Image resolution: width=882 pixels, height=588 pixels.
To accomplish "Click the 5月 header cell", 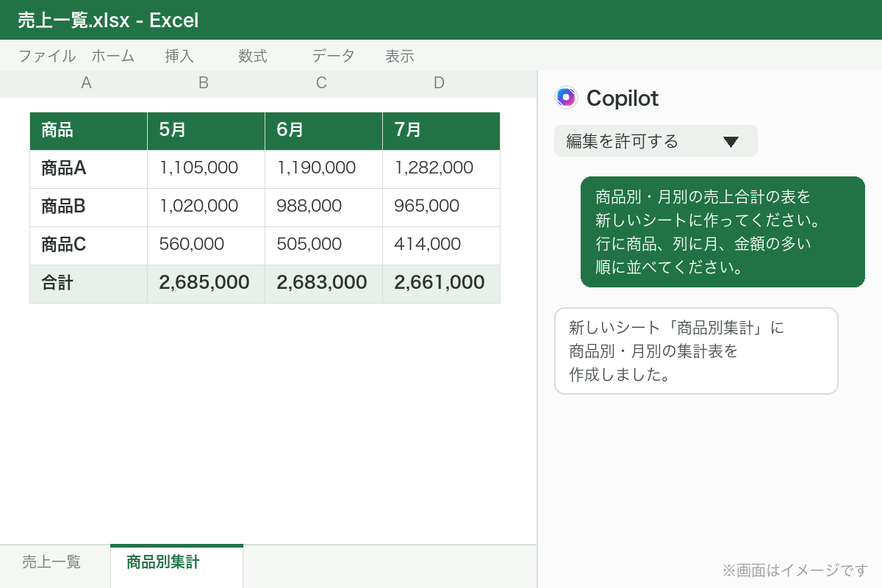I will [206, 131].
